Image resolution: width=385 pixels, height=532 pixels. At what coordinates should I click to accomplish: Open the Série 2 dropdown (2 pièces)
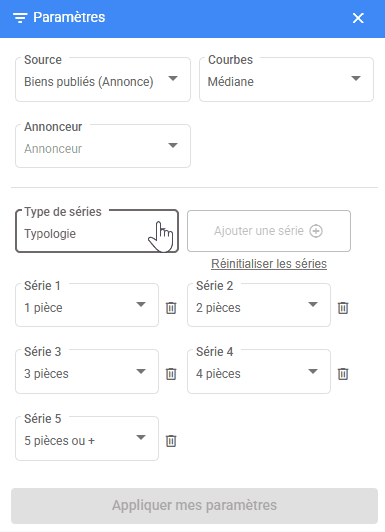(x=259, y=305)
